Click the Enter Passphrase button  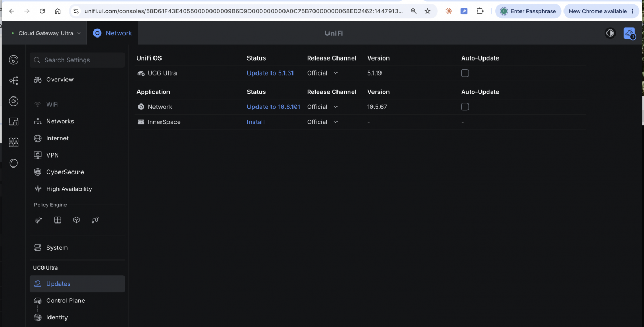(x=529, y=11)
